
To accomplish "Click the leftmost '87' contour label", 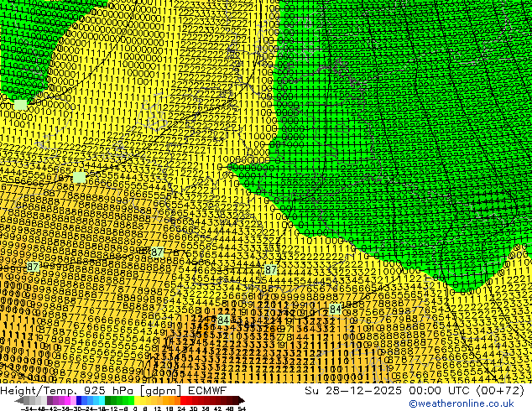I will pyautogui.click(x=33, y=267).
